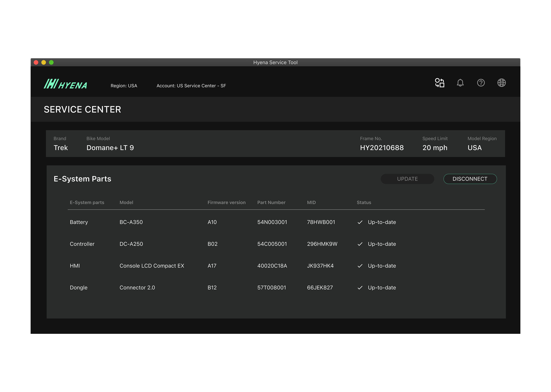Click the Model Region label
551x392 pixels.
tap(482, 139)
